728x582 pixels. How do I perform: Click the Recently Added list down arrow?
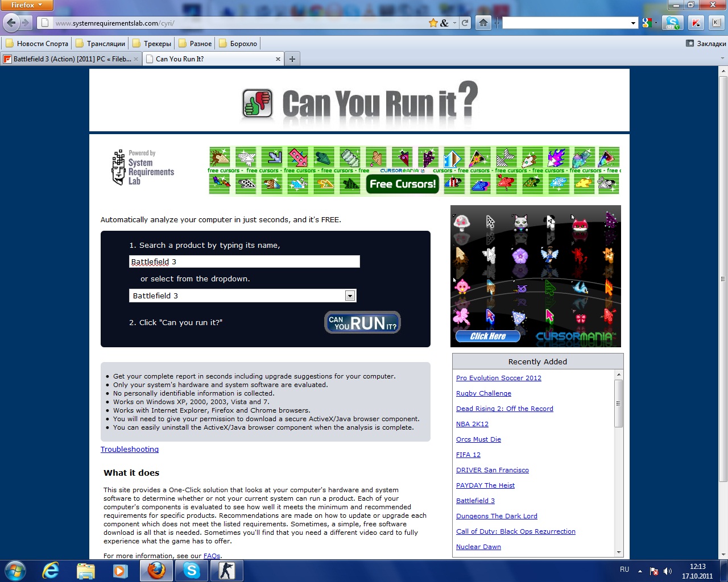(x=619, y=552)
